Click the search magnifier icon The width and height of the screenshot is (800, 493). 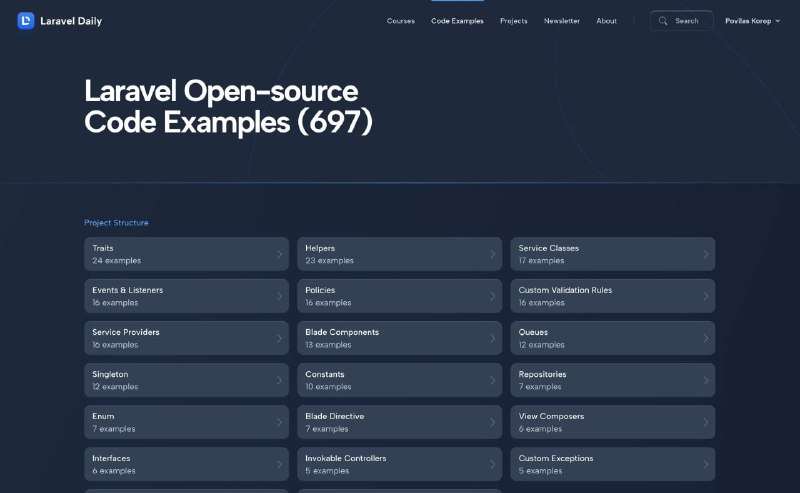[x=663, y=21]
